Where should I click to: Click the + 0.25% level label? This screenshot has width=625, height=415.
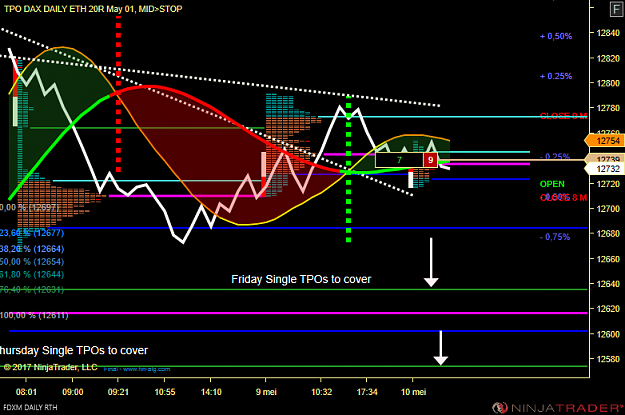click(556, 76)
